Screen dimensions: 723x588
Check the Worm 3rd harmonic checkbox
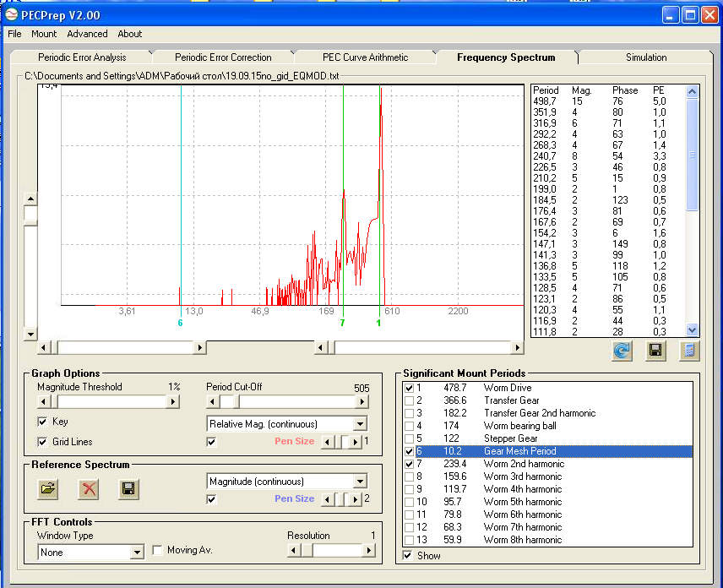pos(409,476)
